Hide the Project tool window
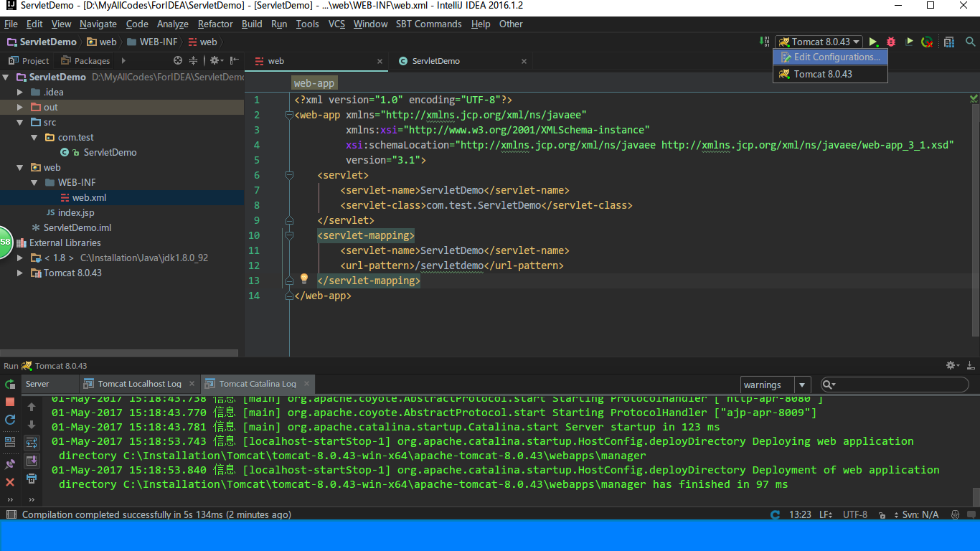The width and height of the screenshot is (980, 551). pyautogui.click(x=235, y=61)
